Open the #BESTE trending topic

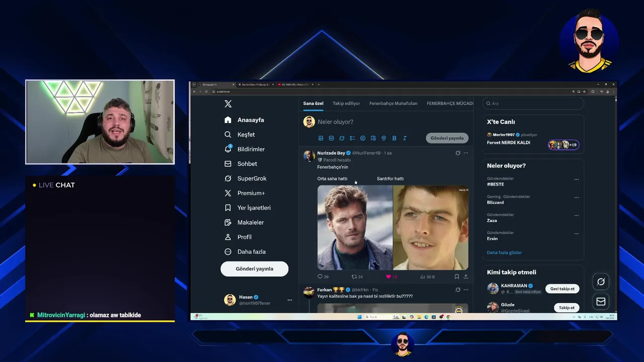[496, 185]
